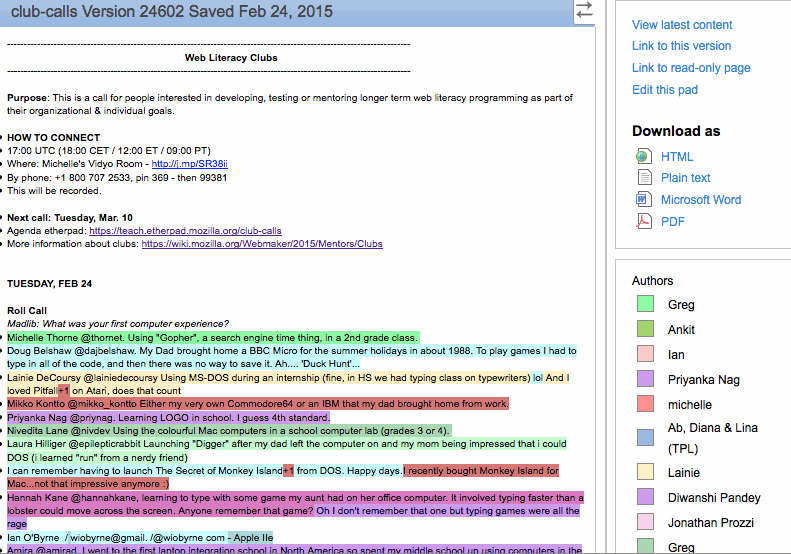The width and height of the screenshot is (791, 554).
Task: Click the '17:00 UTC' time line
Action: (109, 151)
